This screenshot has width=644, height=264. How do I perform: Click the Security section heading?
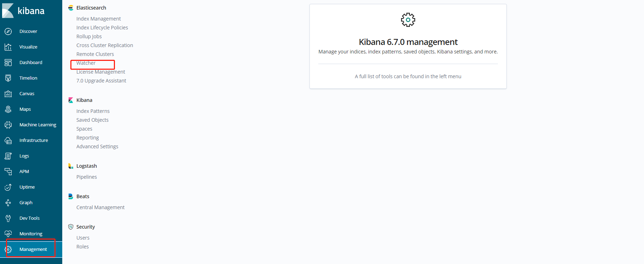click(86, 227)
